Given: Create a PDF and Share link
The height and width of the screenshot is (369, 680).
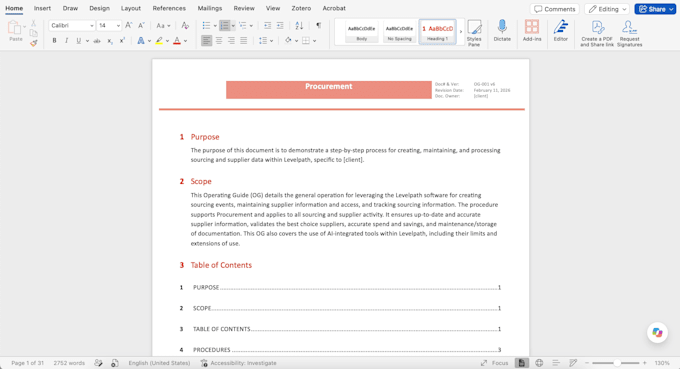Looking at the screenshot, I should pyautogui.click(x=597, y=33).
